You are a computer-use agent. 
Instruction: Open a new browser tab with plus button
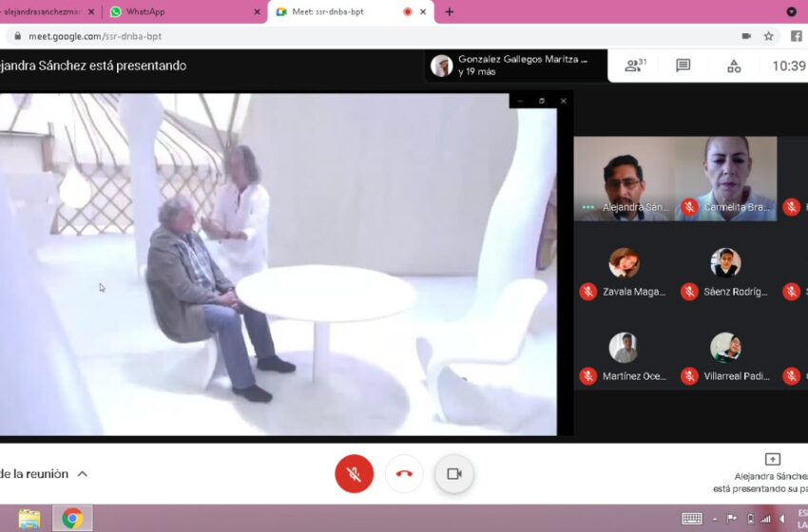click(450, 11)
